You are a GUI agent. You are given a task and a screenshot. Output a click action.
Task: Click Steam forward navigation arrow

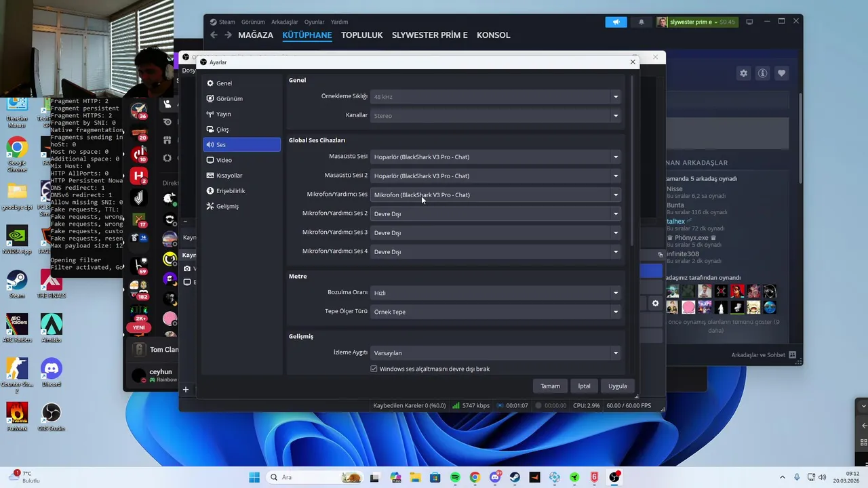228,35
